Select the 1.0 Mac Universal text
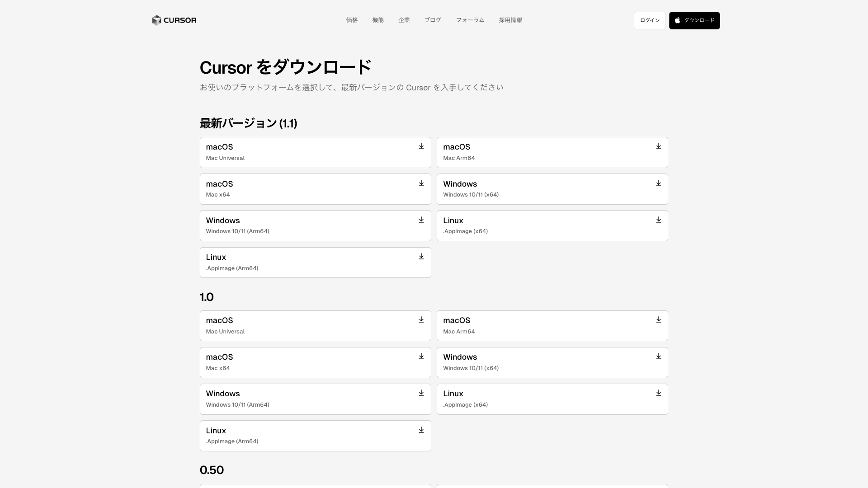Viewport: 868px width, 488px height. (x=225, y=332)
